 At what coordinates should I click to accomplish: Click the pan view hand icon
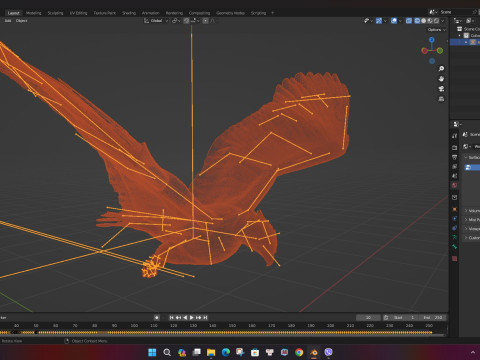coord(441,79)
